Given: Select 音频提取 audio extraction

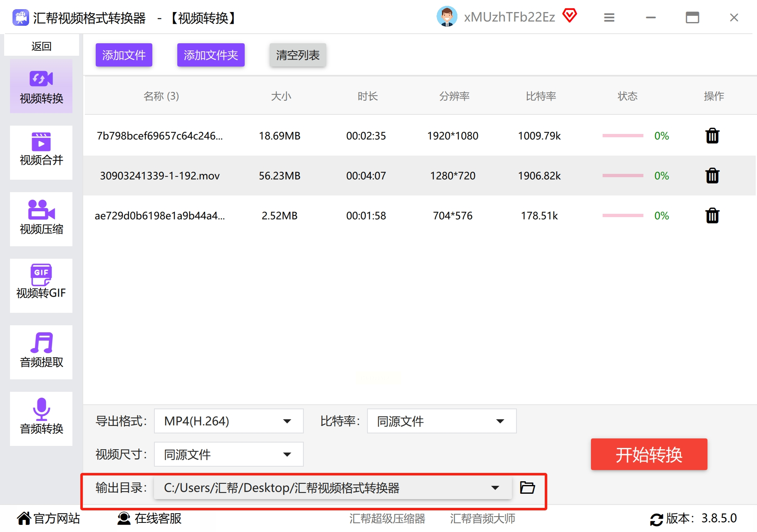Looking at the screenshot, I should [41, 352].
